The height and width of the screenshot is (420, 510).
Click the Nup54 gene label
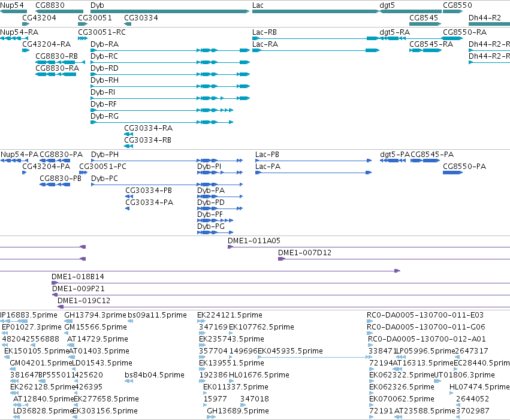pyautogui.click(x=12, y=5)
